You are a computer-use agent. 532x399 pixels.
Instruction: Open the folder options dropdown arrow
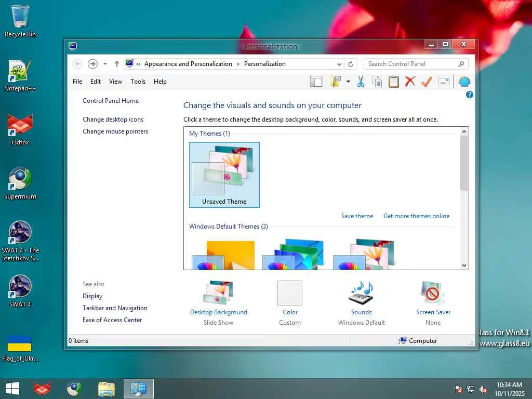tap(348, 82)
